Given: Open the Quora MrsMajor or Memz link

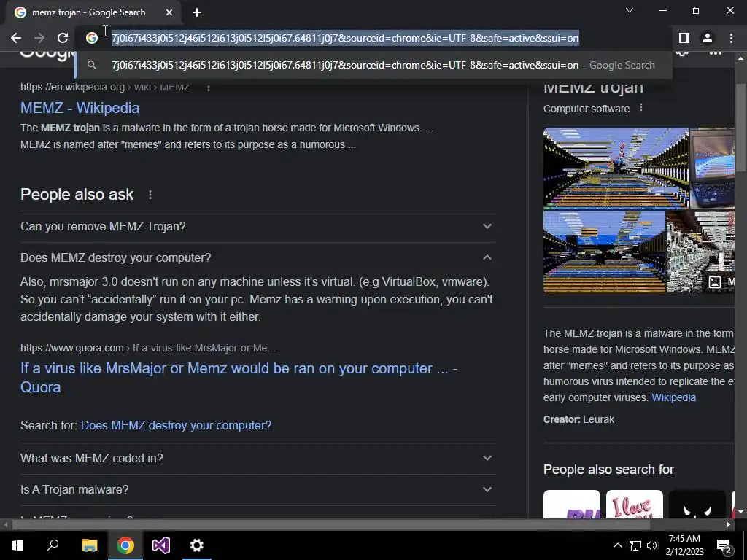Looking at the screenshot, I should pyautogui.click(x=239, y=378).
